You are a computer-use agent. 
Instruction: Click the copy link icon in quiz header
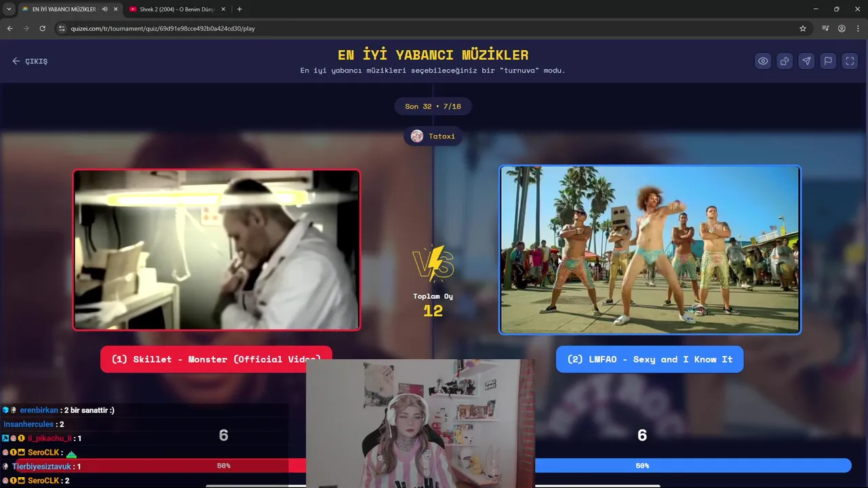(x=785, y=61)
